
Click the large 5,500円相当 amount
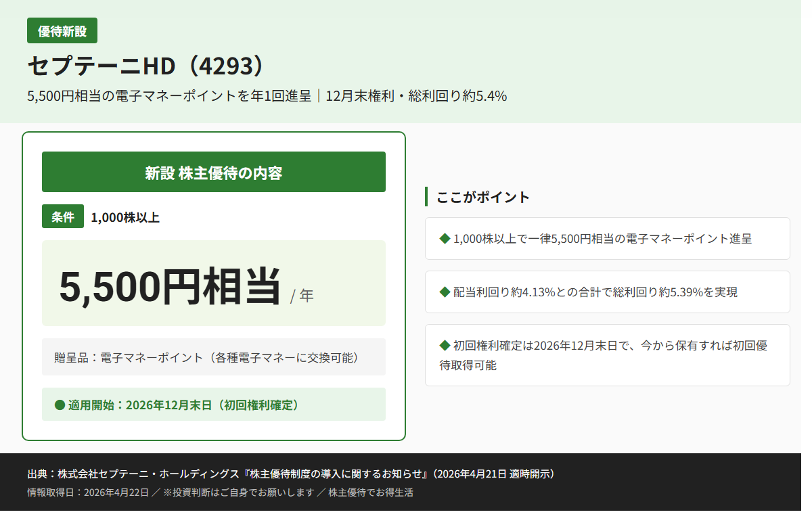[x=170, y=286]
